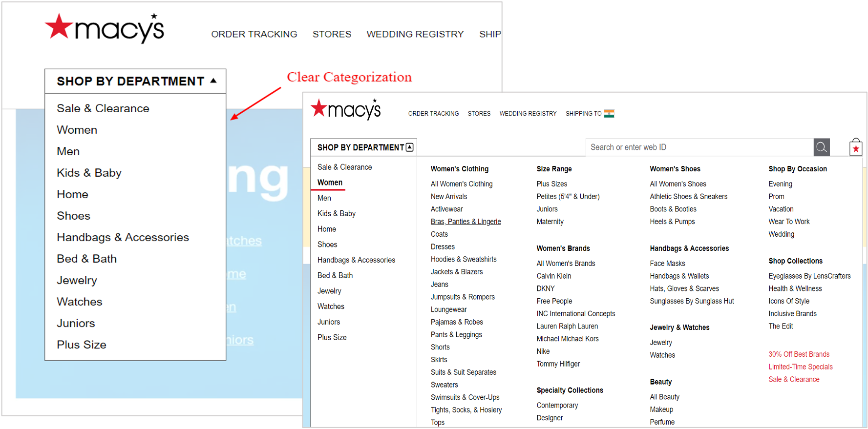Image resolution: width=868 pixels, height=429 pixels.
Task: Choose Handbags & Accessories in back window list
Action: tap(123, 237)
